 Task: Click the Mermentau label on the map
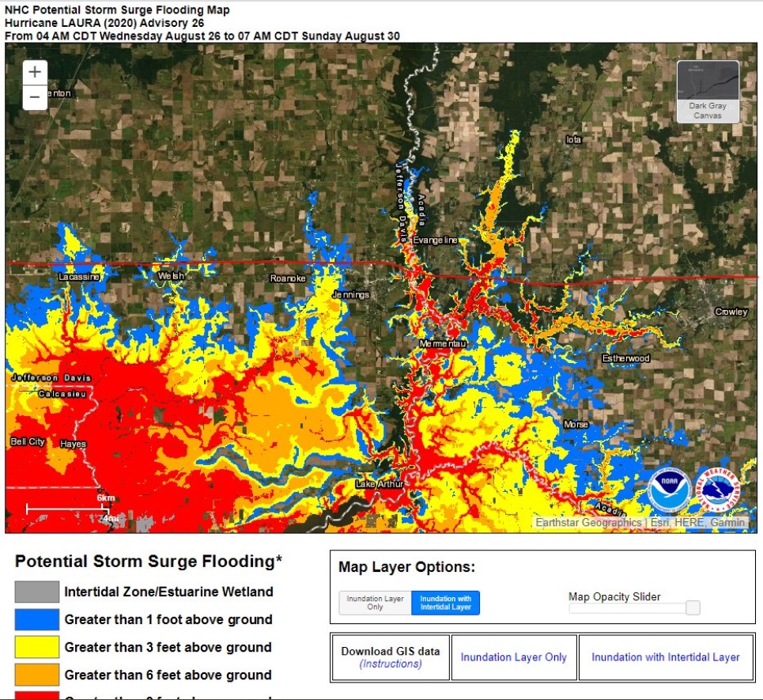[442, 344]
